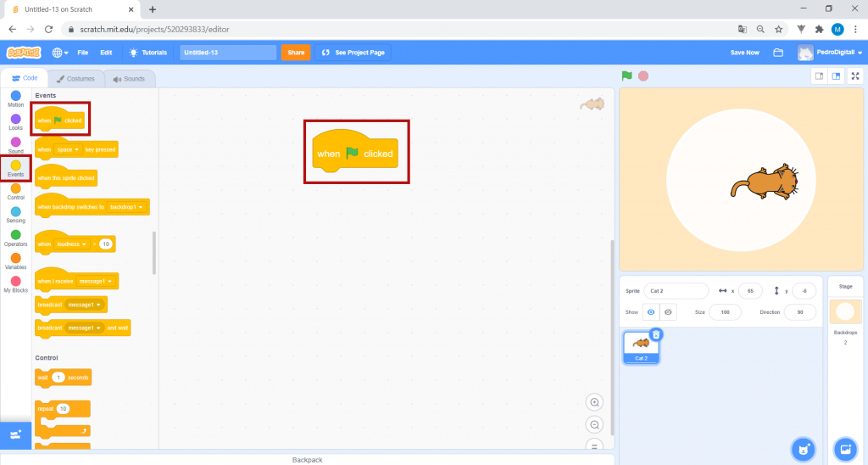Open the backdrop1 dropdown in backdrop switches block
Screen dimensions: 868x465
click(x=126, y=207)
